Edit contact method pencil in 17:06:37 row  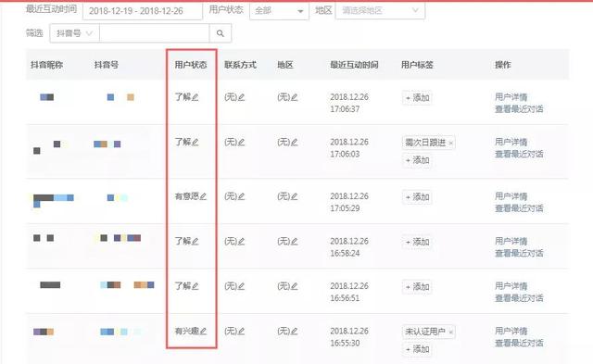pos(241,97)
